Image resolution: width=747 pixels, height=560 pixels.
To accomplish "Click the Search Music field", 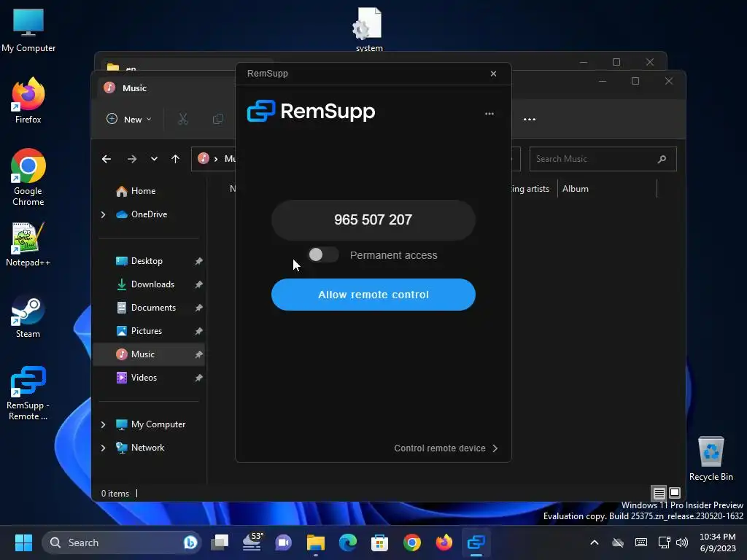I will click(603, 159).
